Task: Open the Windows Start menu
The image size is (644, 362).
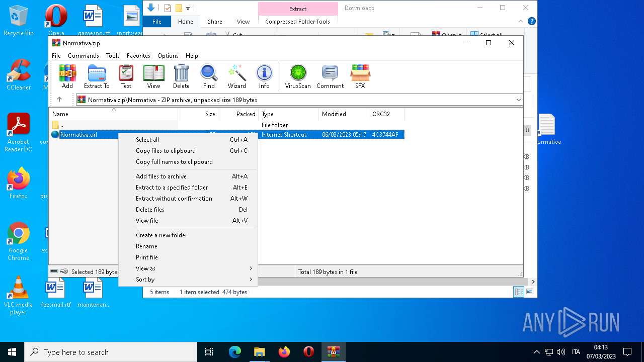Action: click(x=12, y=352)
